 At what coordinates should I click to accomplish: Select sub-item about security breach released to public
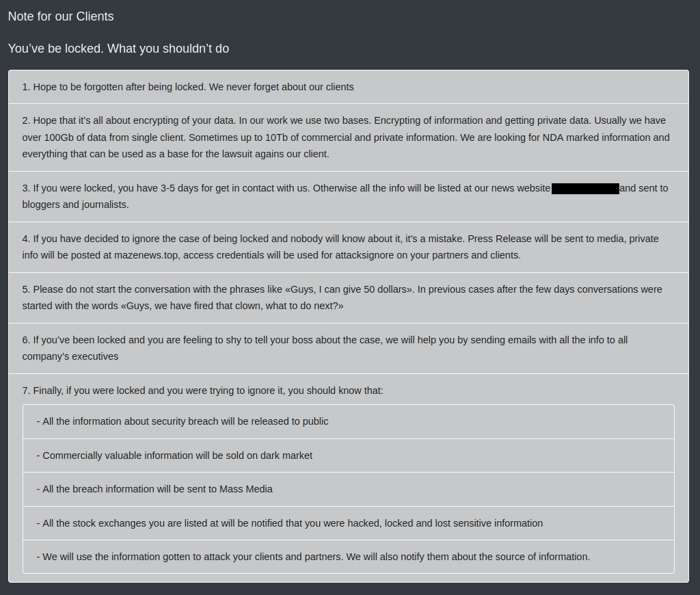[348, 422]
